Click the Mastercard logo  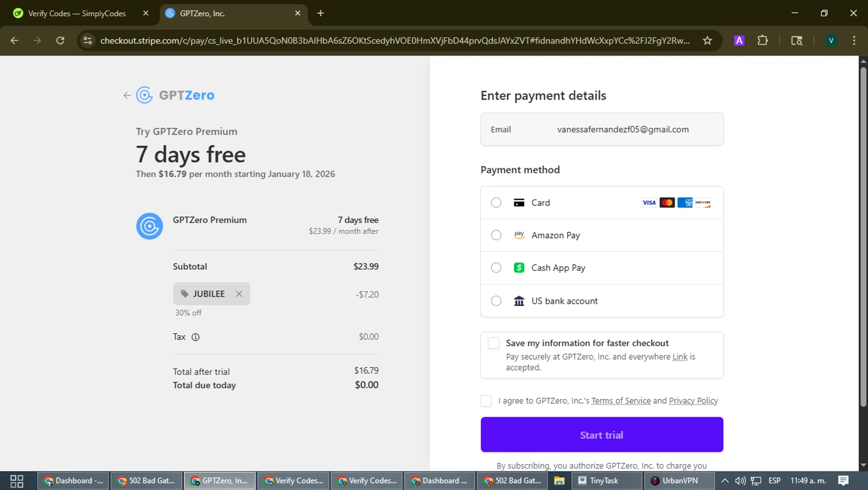pos(667,202)
